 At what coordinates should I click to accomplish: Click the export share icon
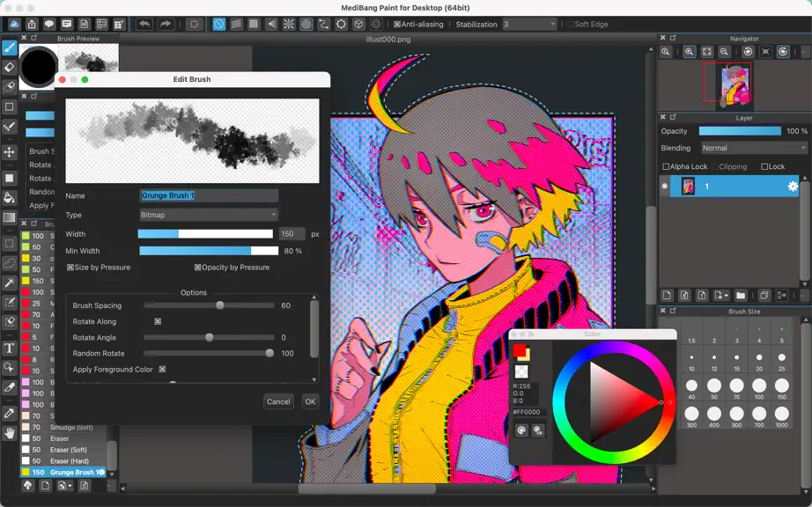32,24
